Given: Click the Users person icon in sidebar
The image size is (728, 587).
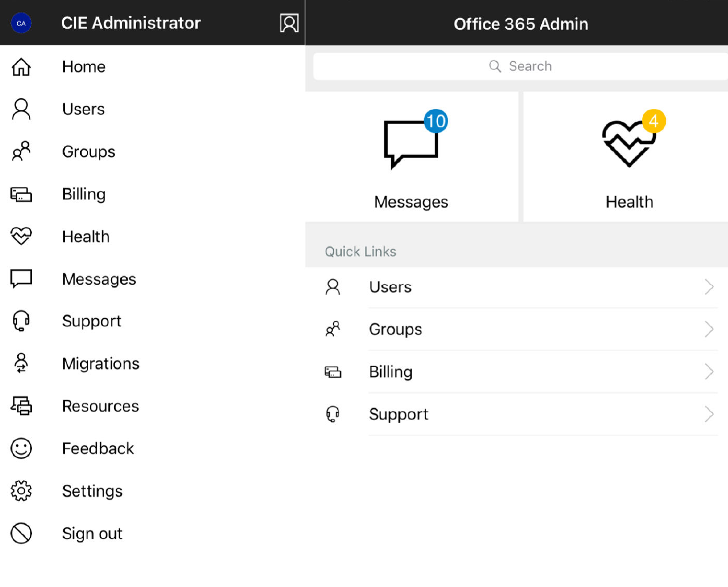Looking at the screenshot, I should pos(21,109).
